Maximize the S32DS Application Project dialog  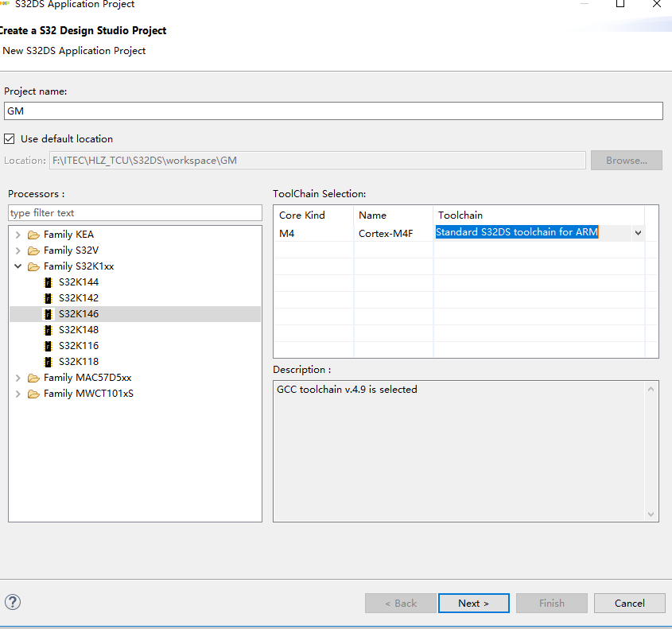(x=620, y=4)
